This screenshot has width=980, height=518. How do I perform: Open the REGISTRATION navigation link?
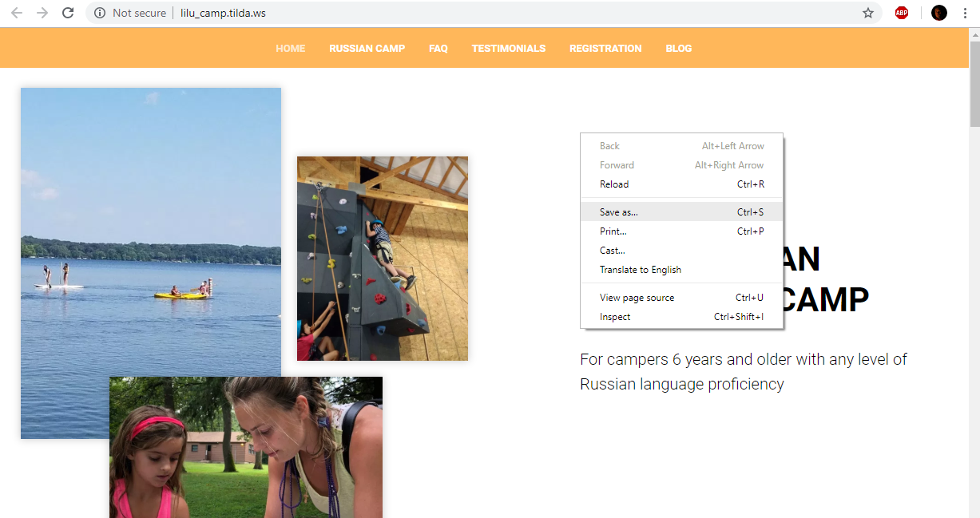[x=605, y=49]
